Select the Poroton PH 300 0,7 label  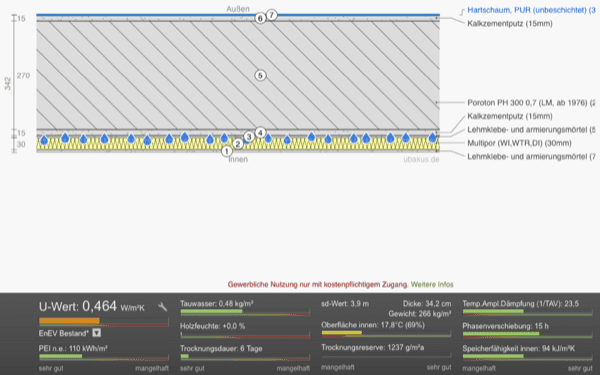pyautogui.click(x=531, y=103)
